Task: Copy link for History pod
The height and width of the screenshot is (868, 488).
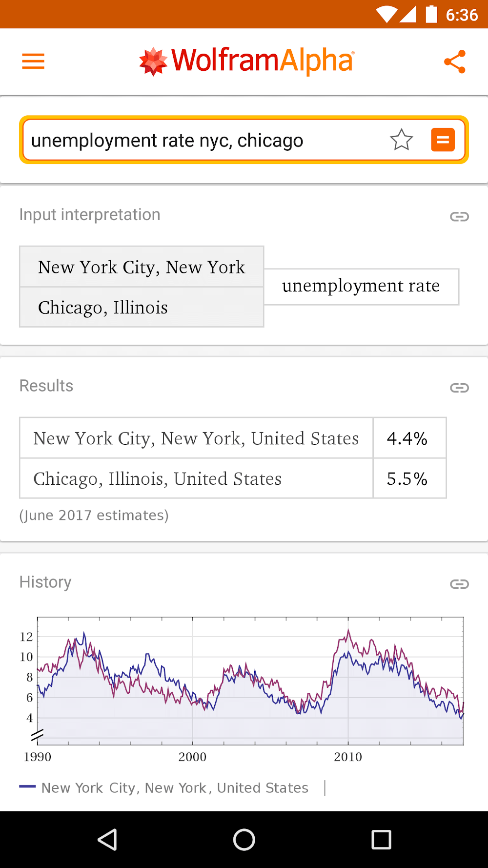Action: click(459, 584)
